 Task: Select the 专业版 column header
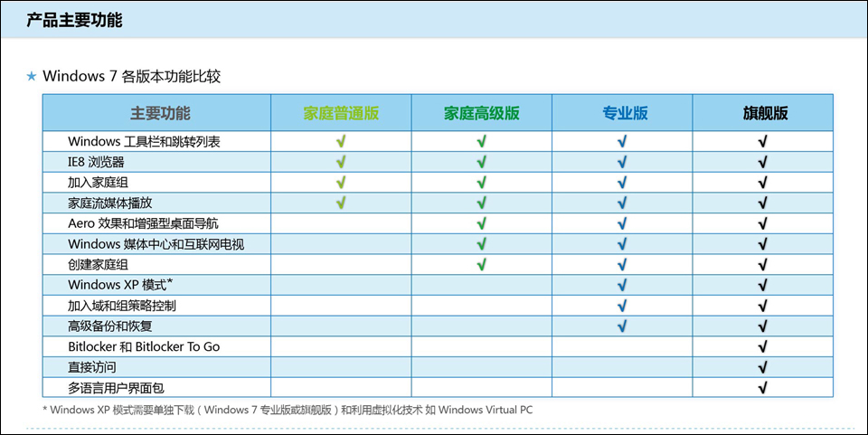click(x=625, y=113)
